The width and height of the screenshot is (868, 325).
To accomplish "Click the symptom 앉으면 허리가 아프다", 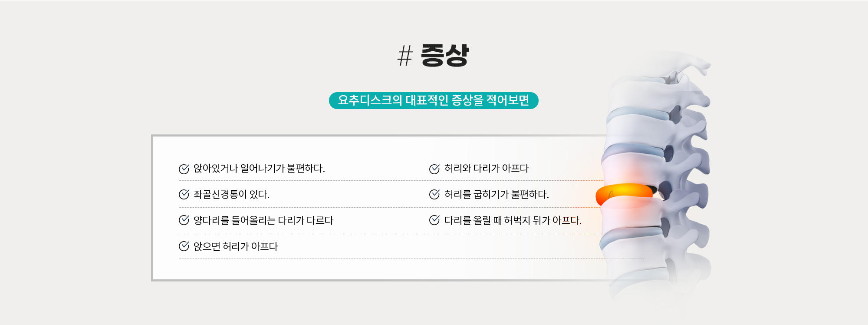I will (236, 246).
